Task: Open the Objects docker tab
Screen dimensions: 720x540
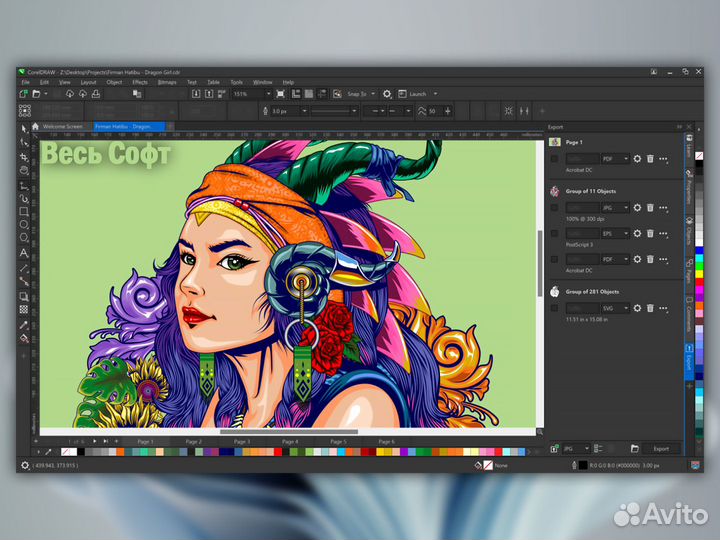Action: click(689, 231)
